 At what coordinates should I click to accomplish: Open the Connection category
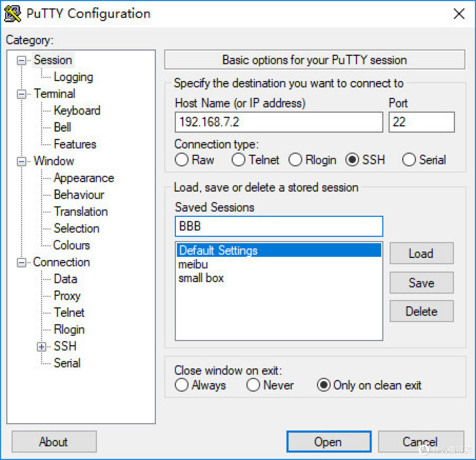61,262
